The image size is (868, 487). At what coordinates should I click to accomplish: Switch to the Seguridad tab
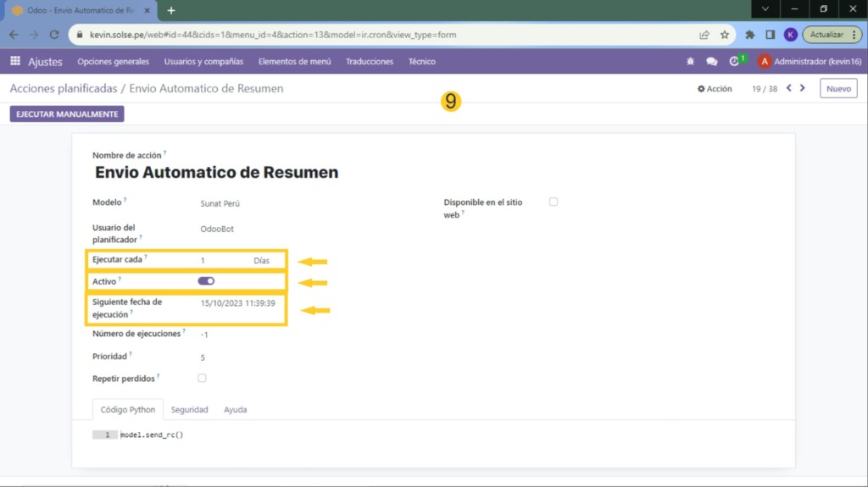click(x=189, y=410)
